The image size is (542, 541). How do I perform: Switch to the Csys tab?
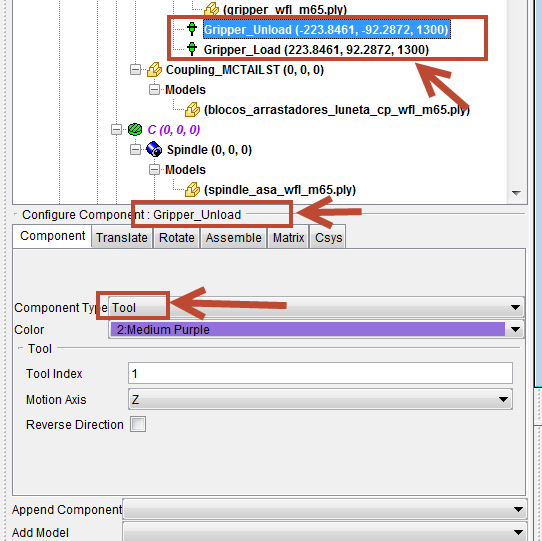(x=328, y=237)
